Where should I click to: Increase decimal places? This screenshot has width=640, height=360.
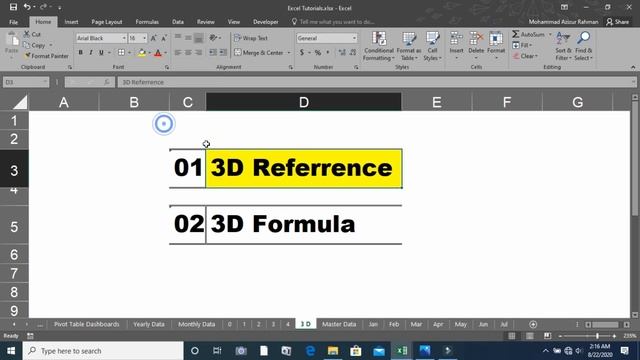[342, 53]
